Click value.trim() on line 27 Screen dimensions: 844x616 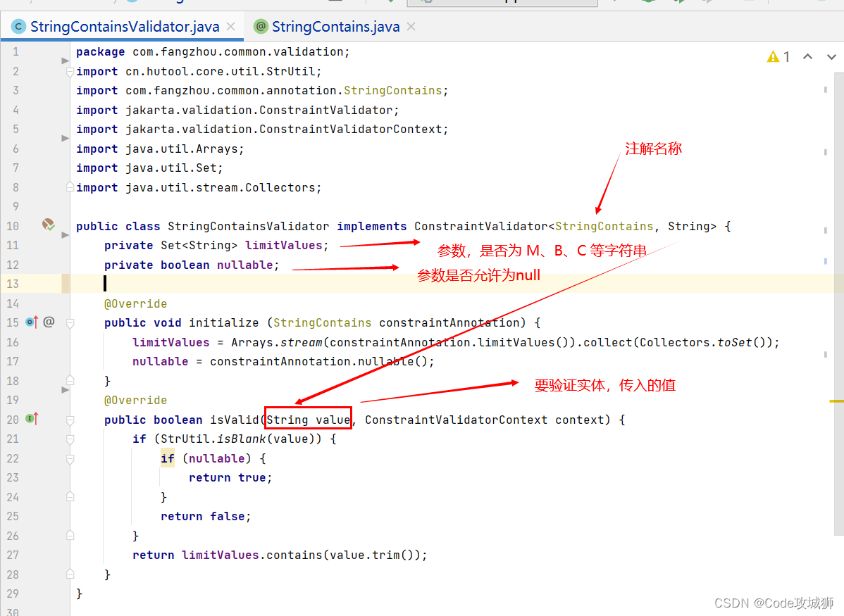click(x=371, y=555)
